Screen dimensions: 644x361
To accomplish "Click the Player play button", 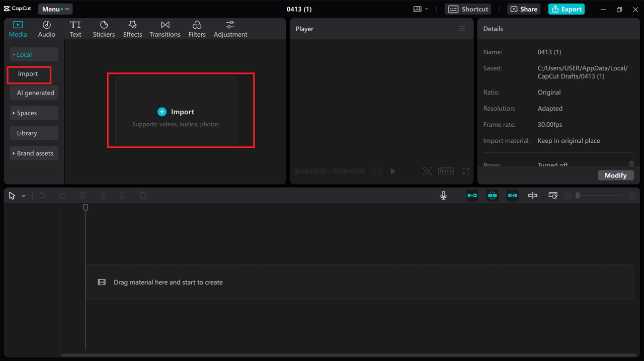I will pos(393,171).
